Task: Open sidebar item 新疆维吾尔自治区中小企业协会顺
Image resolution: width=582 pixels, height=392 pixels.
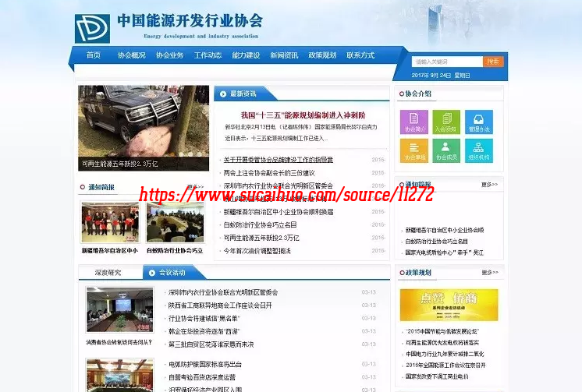Action: (x=445, y=230)
